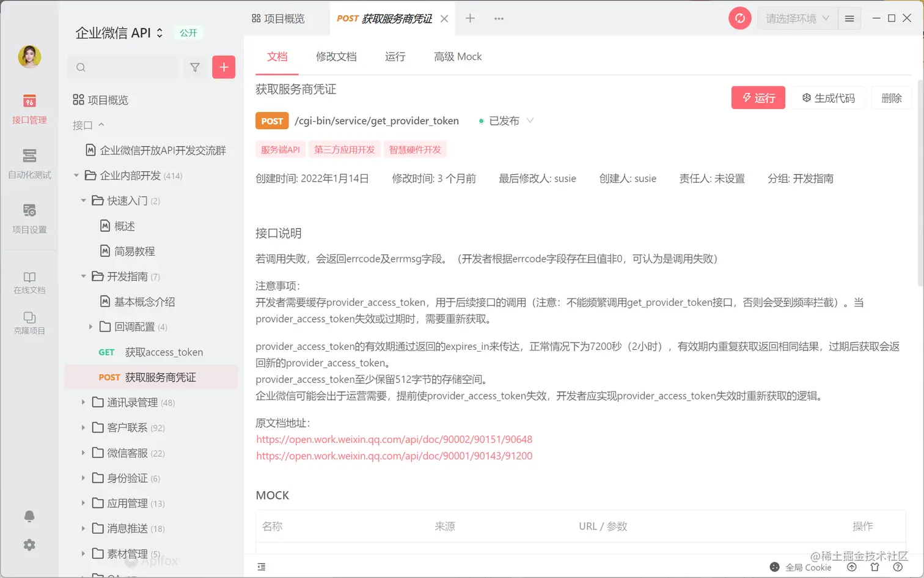The height and width of the screenshot is (578, 924).
Task: Open the 在线文档 sidebar section
Action: click(x=29, y=283)
